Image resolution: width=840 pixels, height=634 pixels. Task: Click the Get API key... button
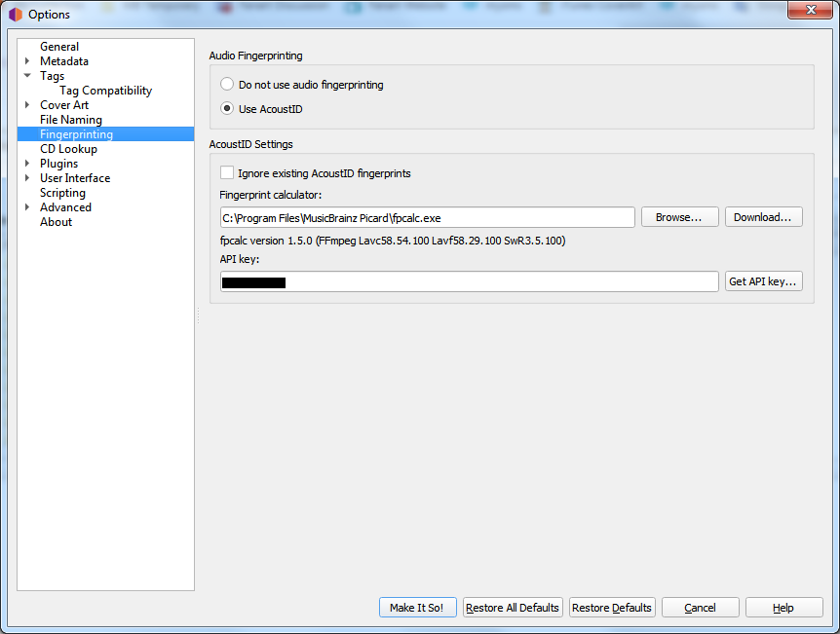763,281
